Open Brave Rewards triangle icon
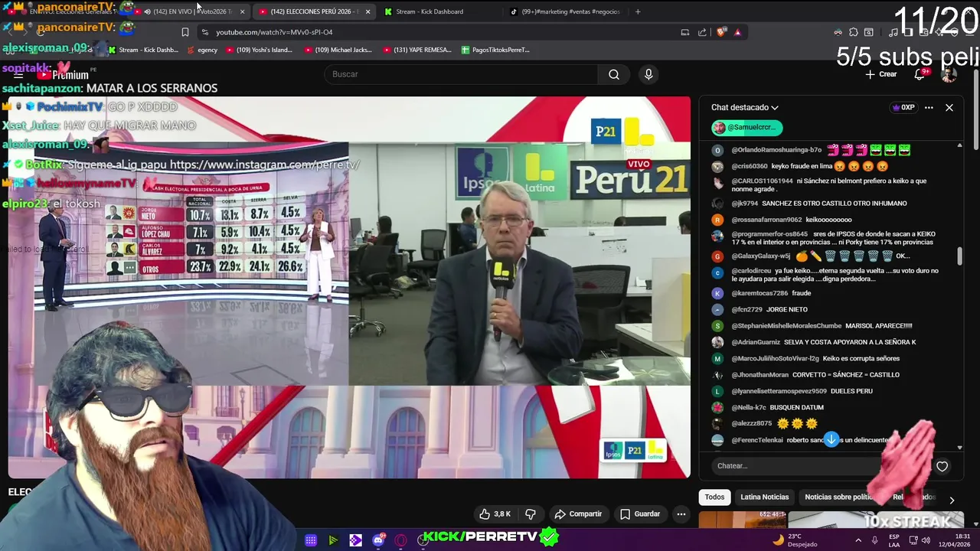The height and width of the screenshot is (551, 980). pyautogui.click(x=737, y=32)
